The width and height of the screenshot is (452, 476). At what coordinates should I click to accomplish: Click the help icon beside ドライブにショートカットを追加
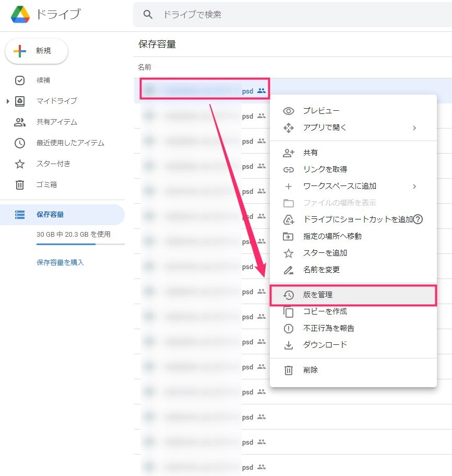point(418,219)
